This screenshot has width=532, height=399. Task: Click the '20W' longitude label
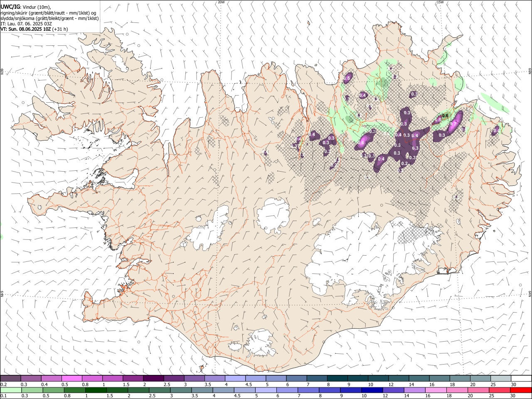[x=221, y=2]
